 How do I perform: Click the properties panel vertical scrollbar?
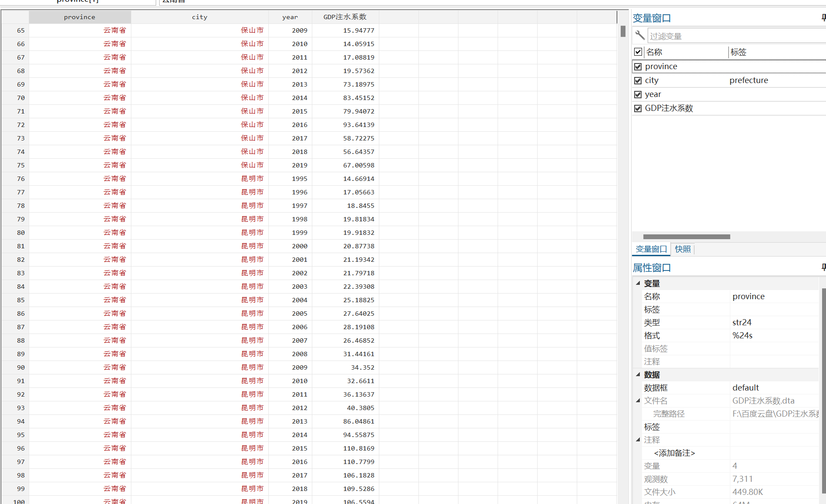tap(823, 391)
